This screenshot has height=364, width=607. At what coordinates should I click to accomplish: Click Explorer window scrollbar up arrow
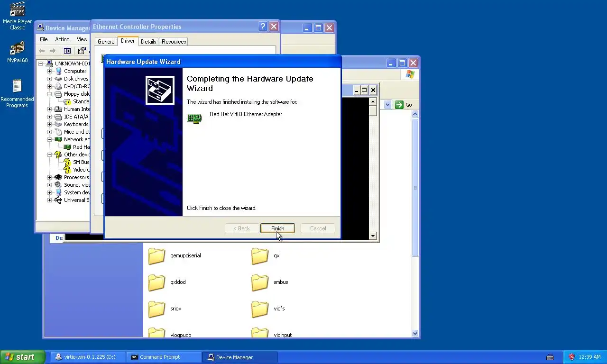click(x=415, y=114)
